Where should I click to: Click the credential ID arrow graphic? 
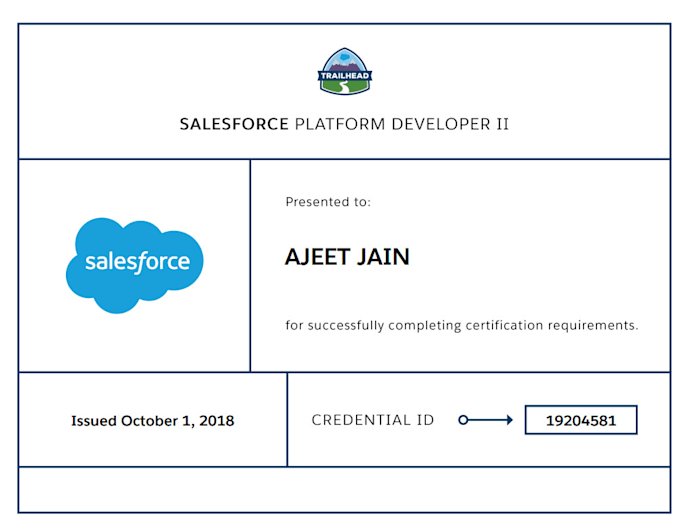coord(486,420)
